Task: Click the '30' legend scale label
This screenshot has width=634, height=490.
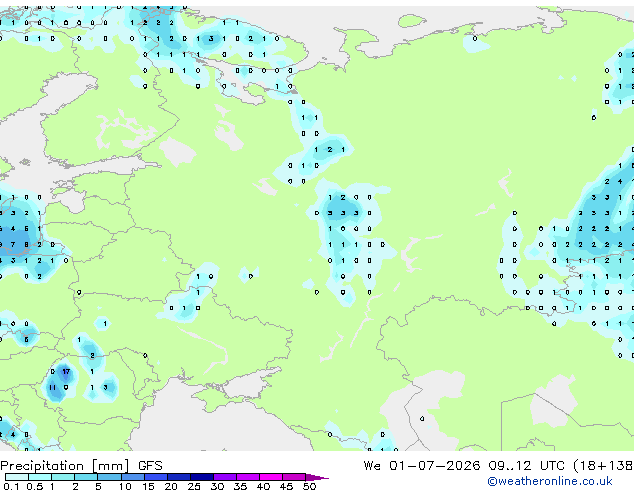Action: 217,486
